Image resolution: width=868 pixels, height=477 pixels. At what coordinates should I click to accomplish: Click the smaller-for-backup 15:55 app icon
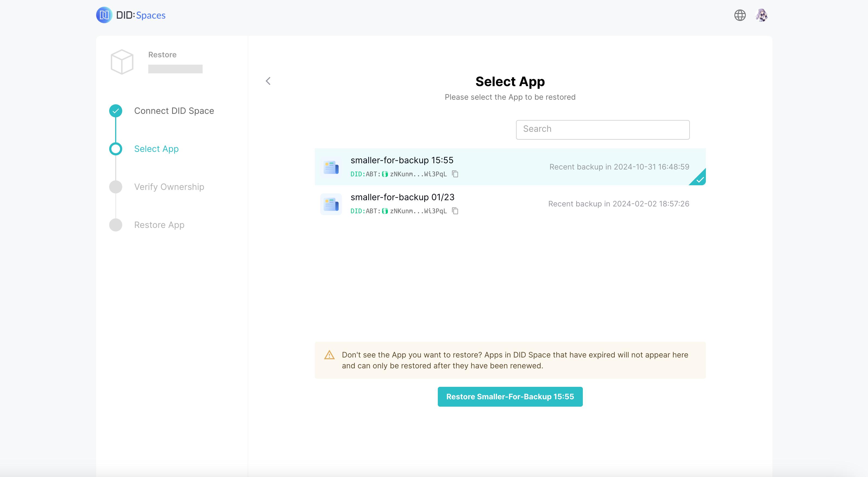point(331,167)
